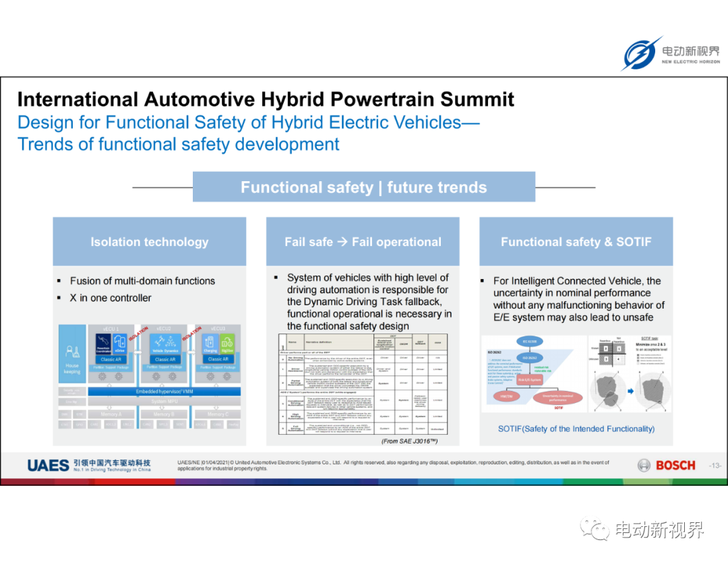Viewport: 728px width, 562px height.
Task: Select the Classic AR block in vECU 1
Action: 111,359
